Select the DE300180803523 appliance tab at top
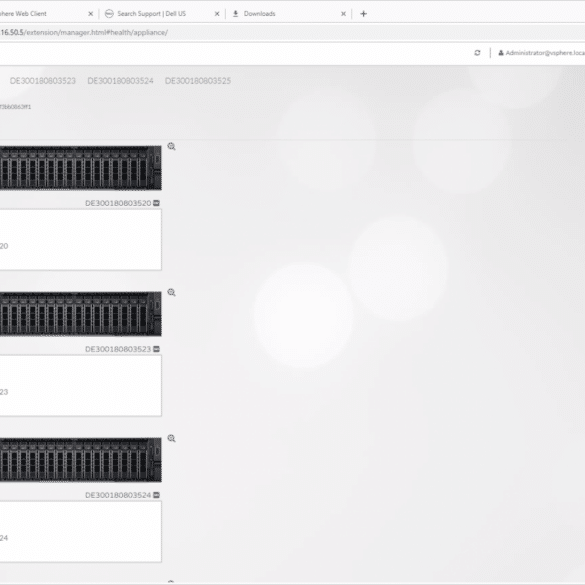Image resolution: width=585 pixels, height=585 pixels. 43,81
